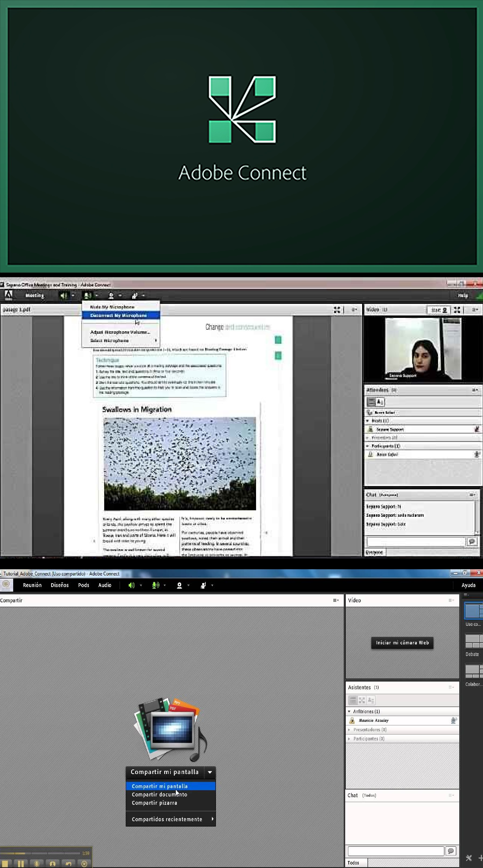
Task: Click full screen icon in English Video pod
Action: pos(457,310)
